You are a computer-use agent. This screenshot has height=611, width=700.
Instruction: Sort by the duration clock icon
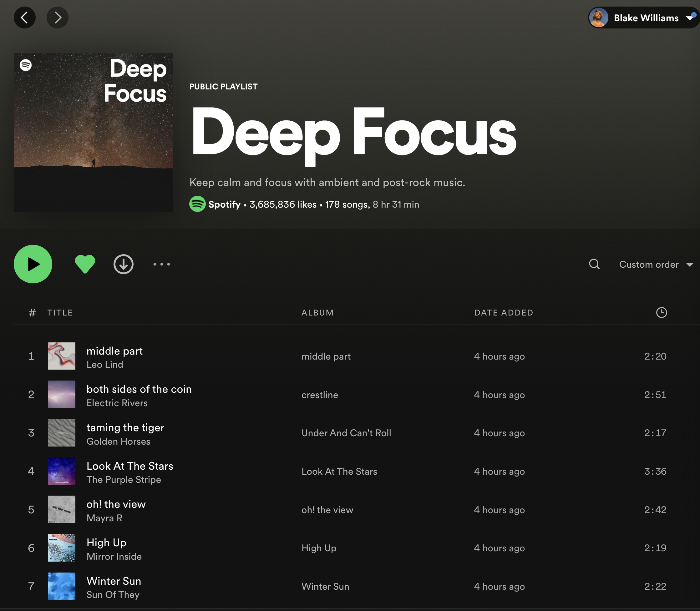[661, 312]
